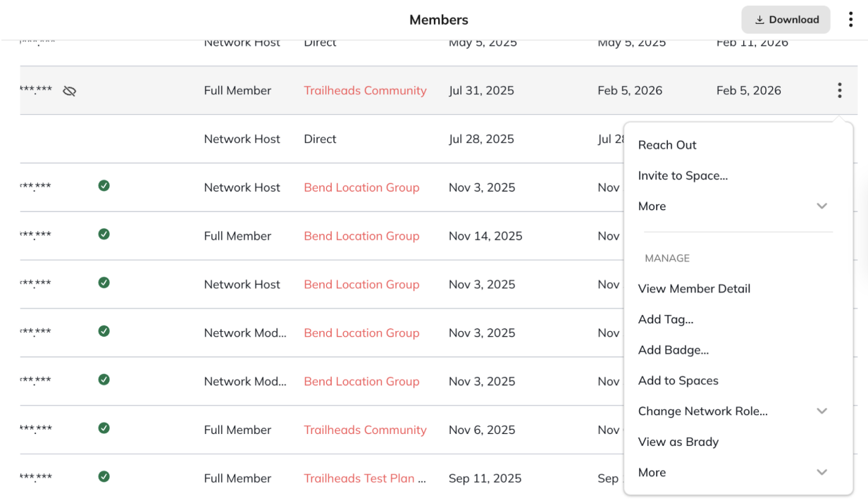Screen dimensions: 868x503
Task: Open Trailheads Community link in Jul 31 row
Action: (x=365, y=90)
